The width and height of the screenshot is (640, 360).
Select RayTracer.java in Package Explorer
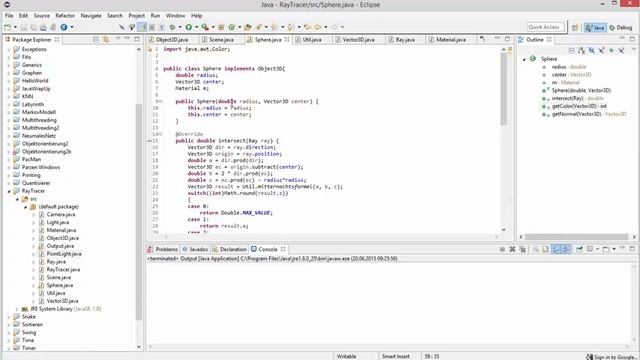tap(63, 270)
